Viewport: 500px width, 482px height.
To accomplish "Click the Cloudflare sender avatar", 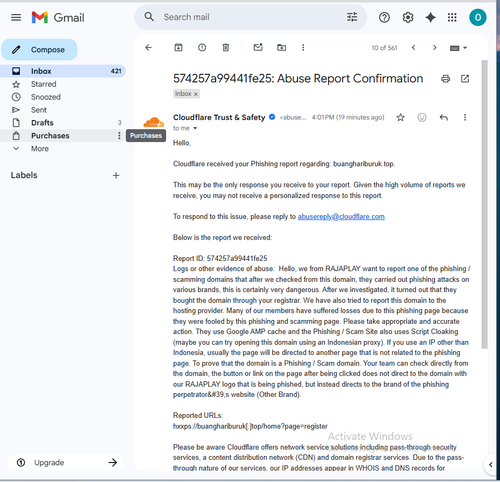I will point(154,122).
